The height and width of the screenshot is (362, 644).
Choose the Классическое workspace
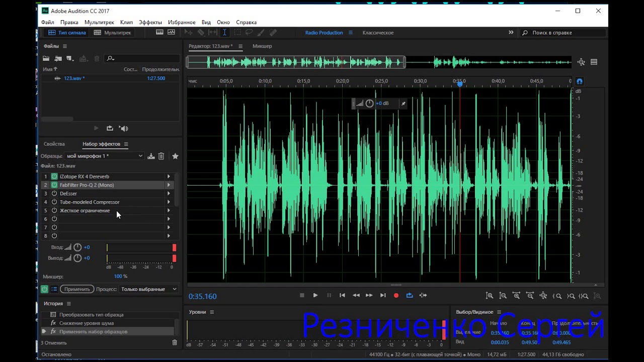(378, 33)
